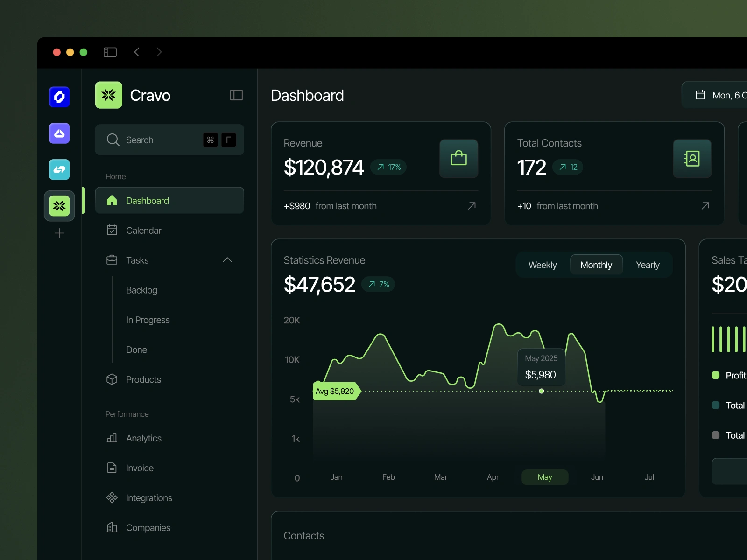This screenshot has height=560, width=747.
Task: Select Mar on the chart axis
Action: tap(441, 477)
